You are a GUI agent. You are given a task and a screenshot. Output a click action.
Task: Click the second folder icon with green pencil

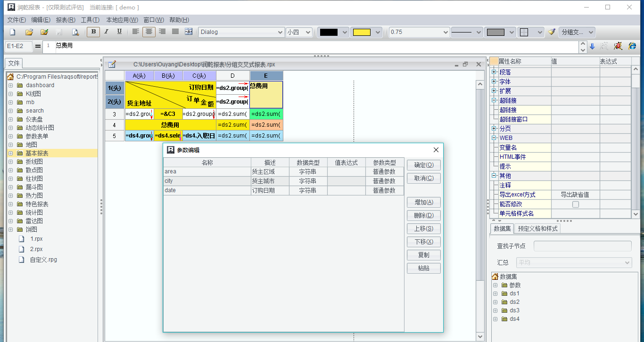click(44, 32)
